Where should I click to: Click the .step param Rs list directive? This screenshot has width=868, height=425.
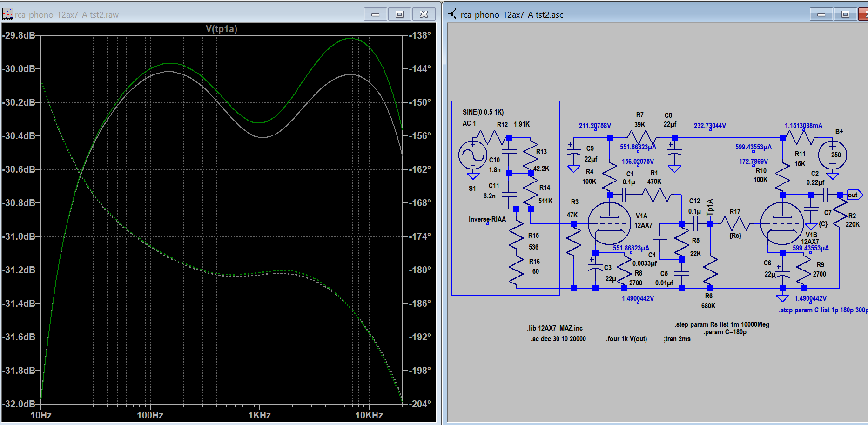click(722, 324)
